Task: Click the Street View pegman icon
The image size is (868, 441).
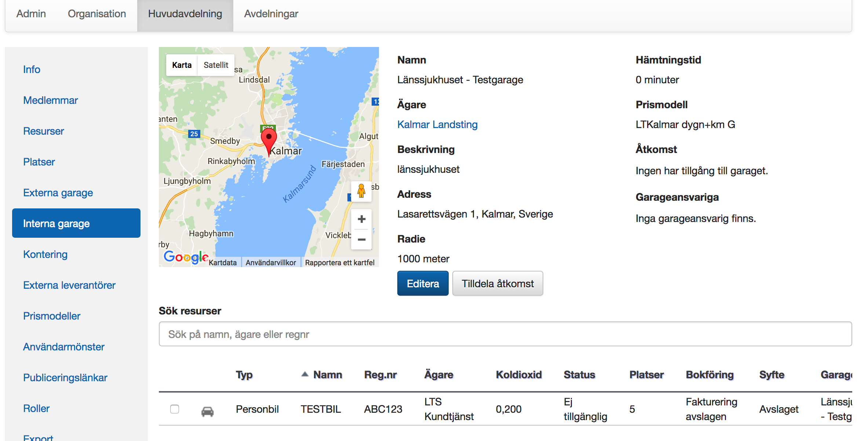Action: pyautogui.click(x=361, y=191)
